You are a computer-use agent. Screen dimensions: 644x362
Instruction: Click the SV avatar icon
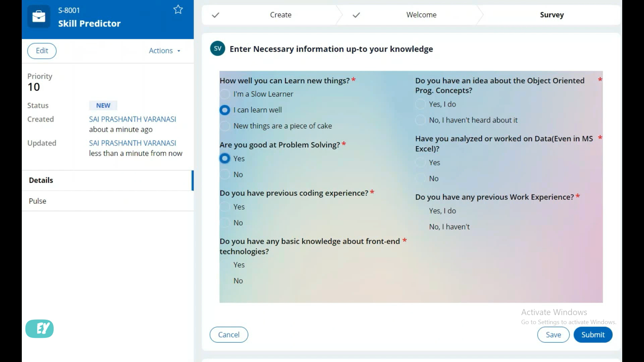217,49
